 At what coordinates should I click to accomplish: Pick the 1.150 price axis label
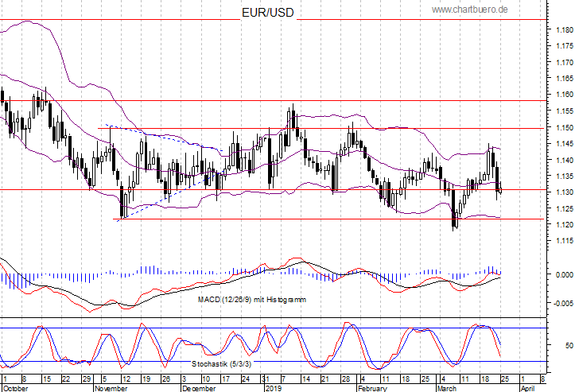tap(565, 127)
